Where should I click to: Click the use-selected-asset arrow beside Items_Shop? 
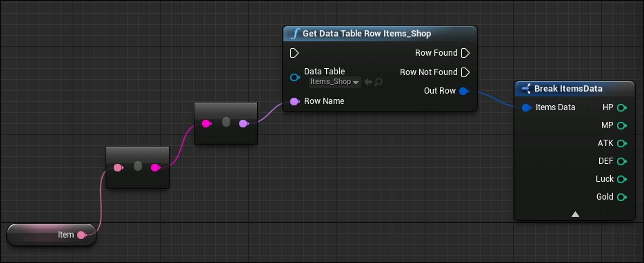[368, 82]
